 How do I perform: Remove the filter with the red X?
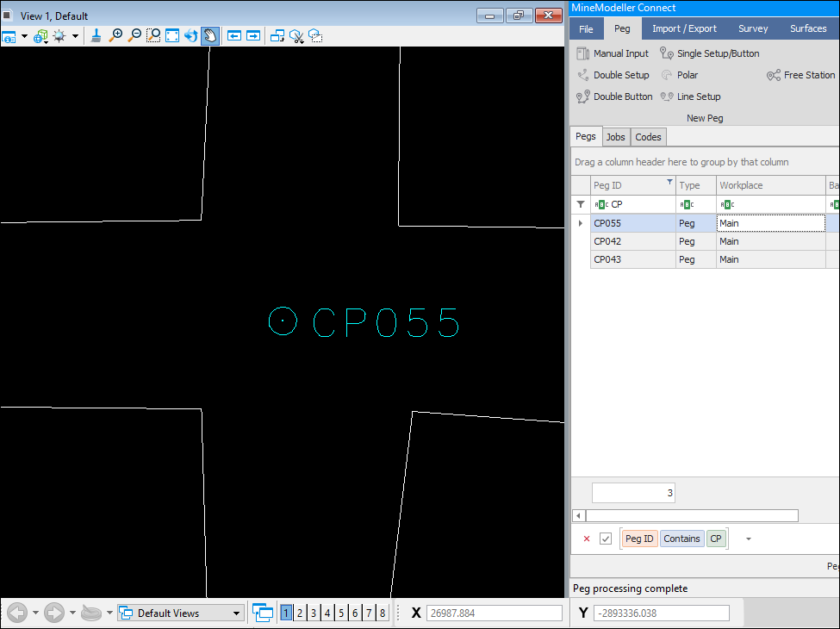(588, 538)
